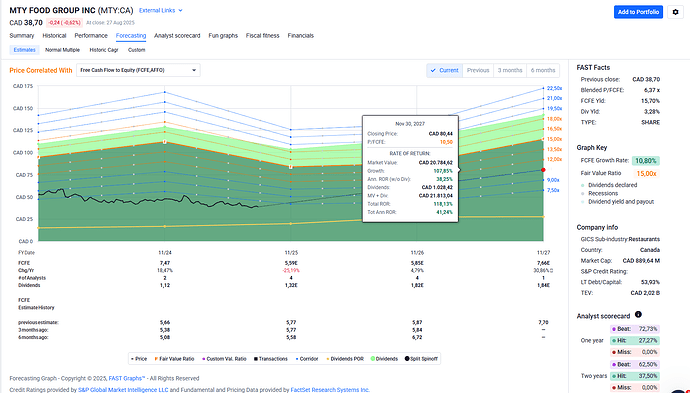Open the Financials tab

[x=301, y=36]
